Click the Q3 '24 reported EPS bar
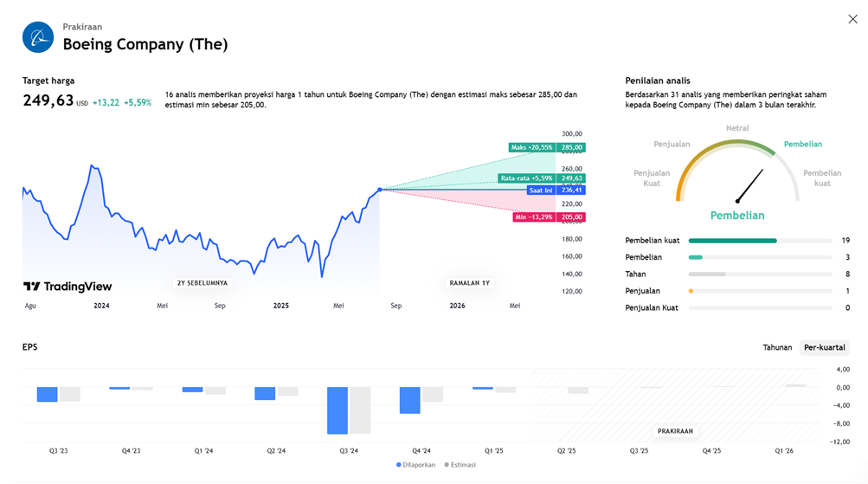This screenshot has height=484, width=868. [x=338, y=410]
